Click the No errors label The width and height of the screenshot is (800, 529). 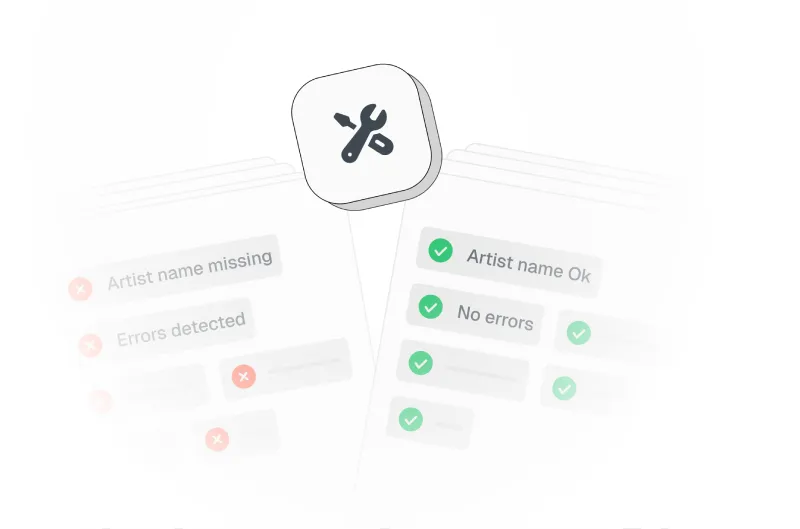[495, 317]
